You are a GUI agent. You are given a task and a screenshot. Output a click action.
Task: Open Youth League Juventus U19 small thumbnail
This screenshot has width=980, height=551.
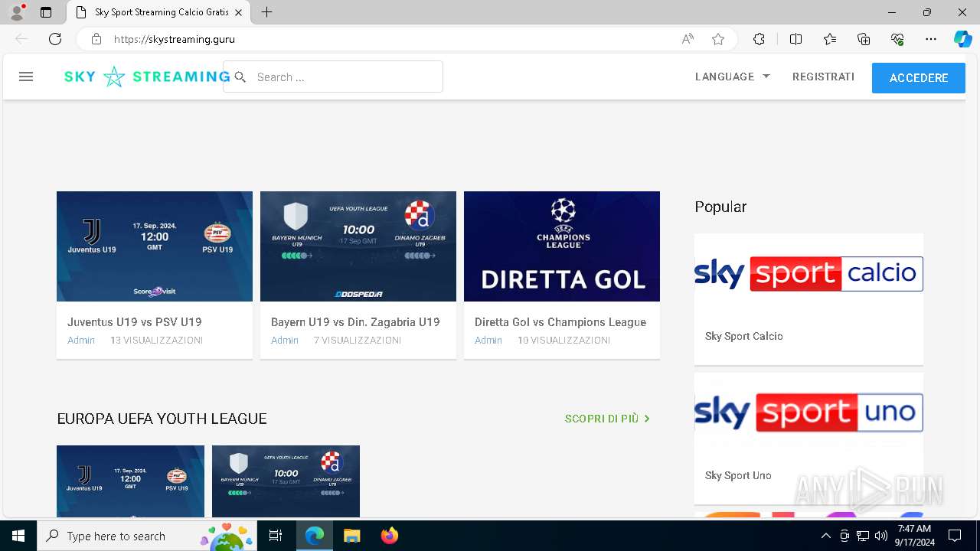coord(130,481)
